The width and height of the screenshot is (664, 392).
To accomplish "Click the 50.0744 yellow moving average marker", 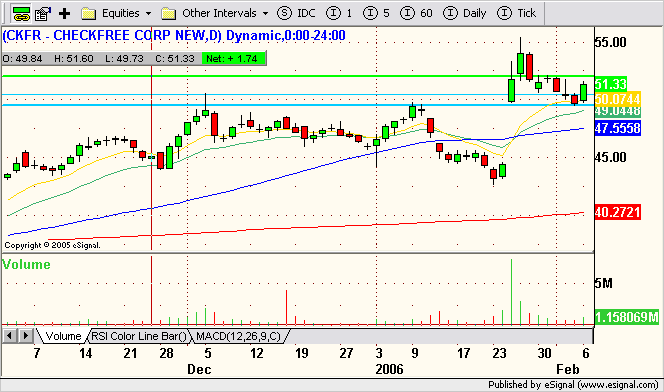I will 617,99.
